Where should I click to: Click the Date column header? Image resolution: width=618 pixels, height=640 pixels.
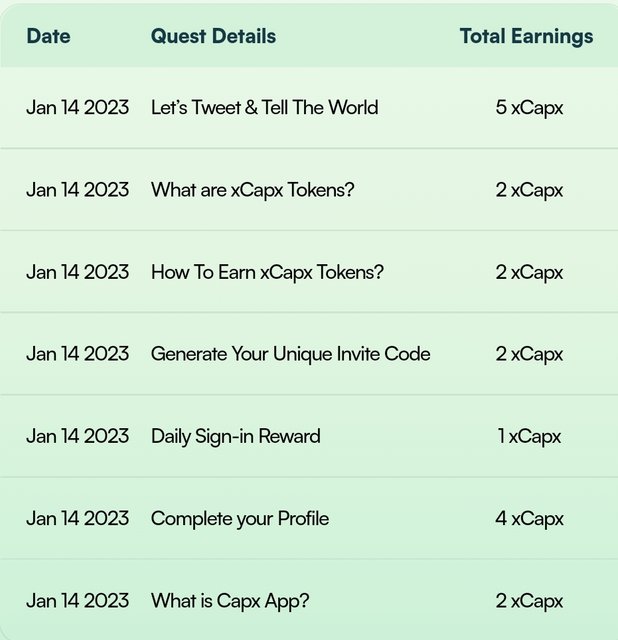point(48,36)
